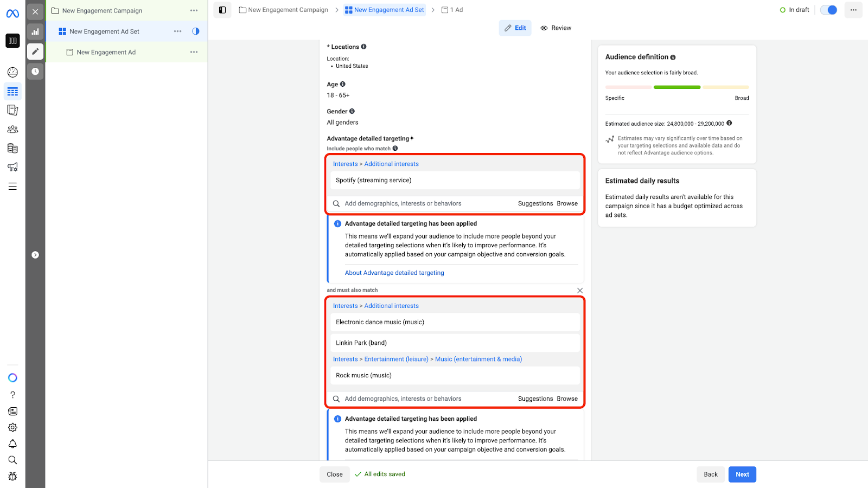Viewport: 868px width, 488px height.
Task: Close the campaign editor with X button
Action: pyautogui.click(x=35, y=11)
